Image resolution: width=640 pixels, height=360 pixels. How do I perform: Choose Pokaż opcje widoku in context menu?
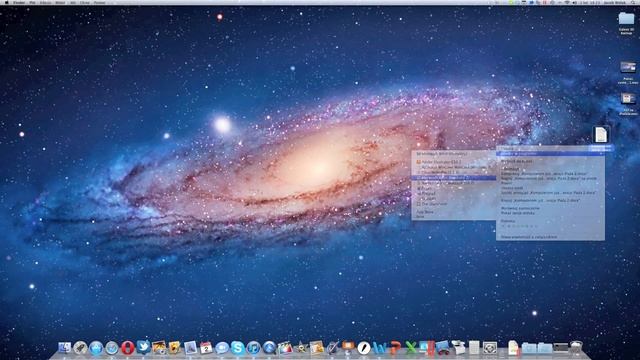click(550, 213)
